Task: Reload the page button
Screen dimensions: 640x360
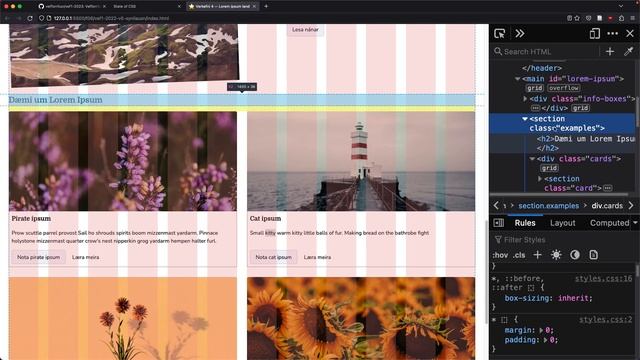Action: click(x=30, y=18)
